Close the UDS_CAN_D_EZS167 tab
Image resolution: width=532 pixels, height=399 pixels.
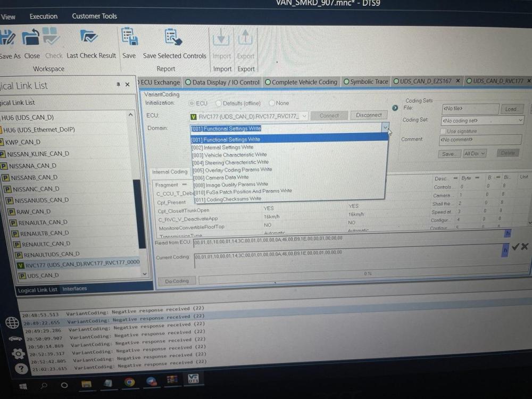pos(458,81)
